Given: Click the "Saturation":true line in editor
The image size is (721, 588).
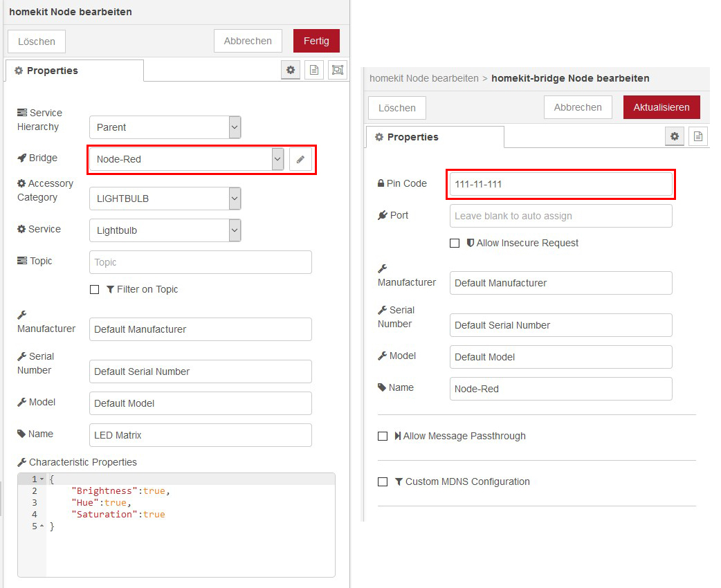Looking at the screenshot, I should point(118,515).
